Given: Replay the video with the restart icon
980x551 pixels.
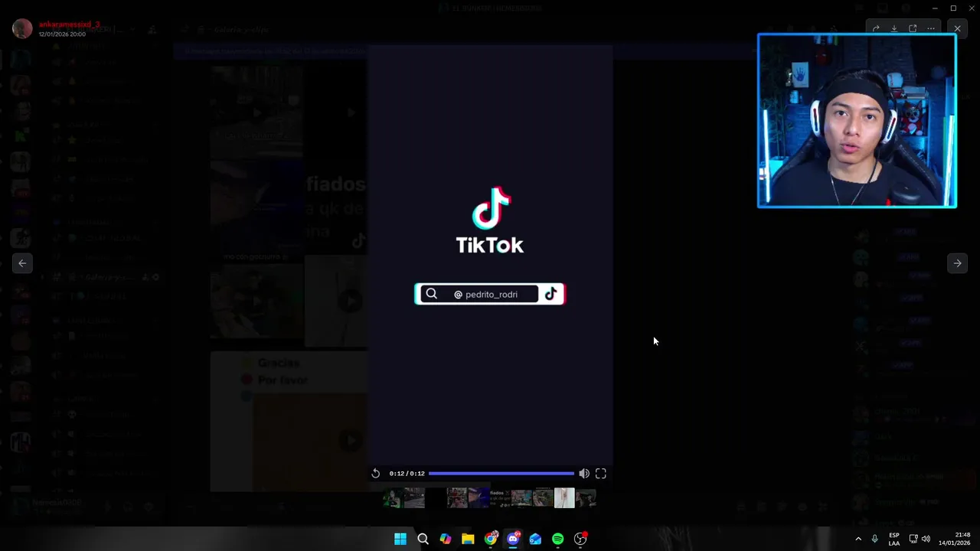Looking at the screenshot, I should point(375,474).
